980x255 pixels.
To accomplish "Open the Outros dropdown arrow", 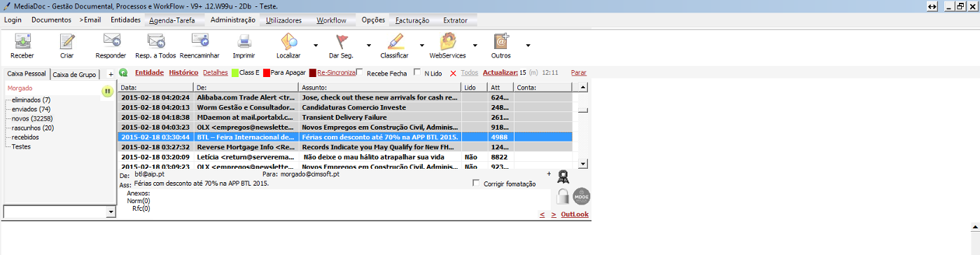I will pos(528,45).
